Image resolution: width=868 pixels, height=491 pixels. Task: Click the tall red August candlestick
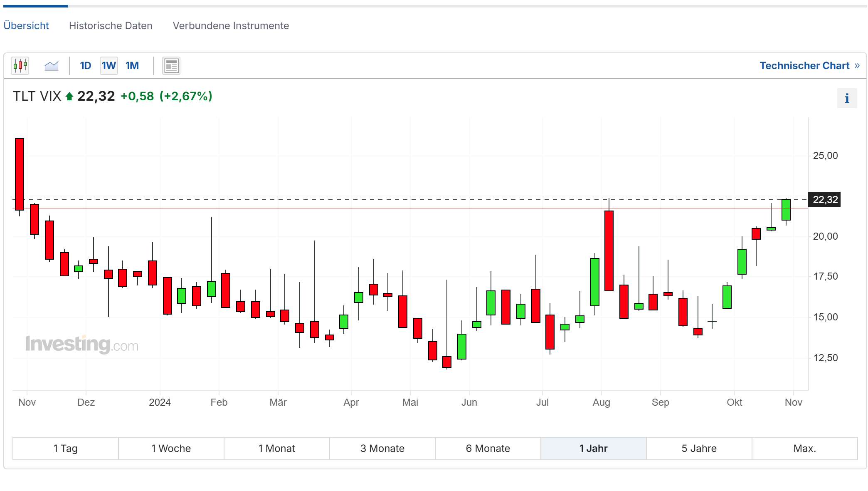tap(609, 251)
